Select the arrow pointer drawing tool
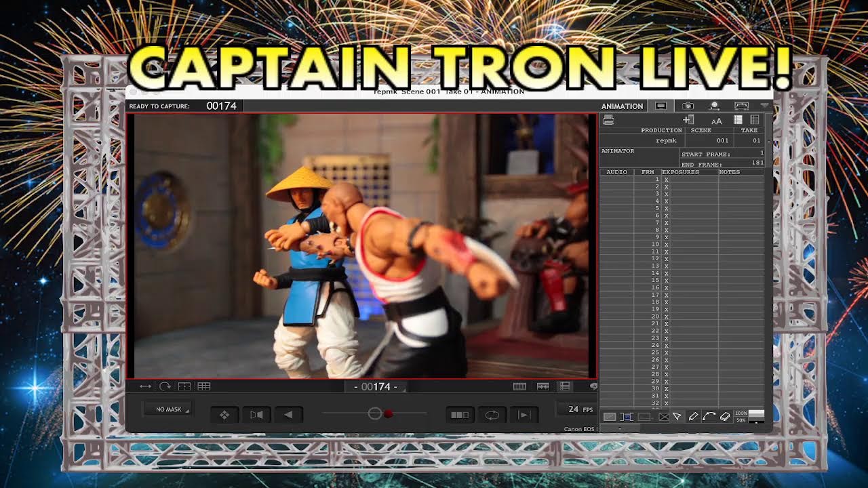 677,417
